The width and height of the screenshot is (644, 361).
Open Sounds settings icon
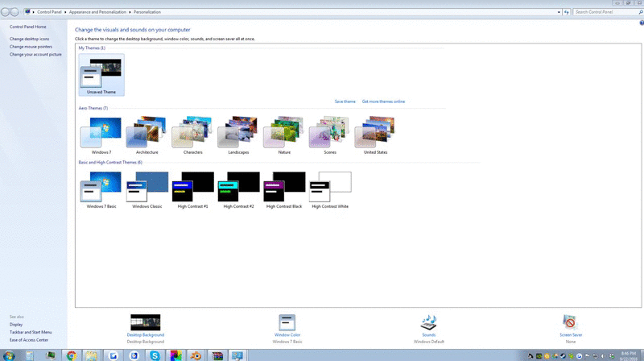click(428, 322)
